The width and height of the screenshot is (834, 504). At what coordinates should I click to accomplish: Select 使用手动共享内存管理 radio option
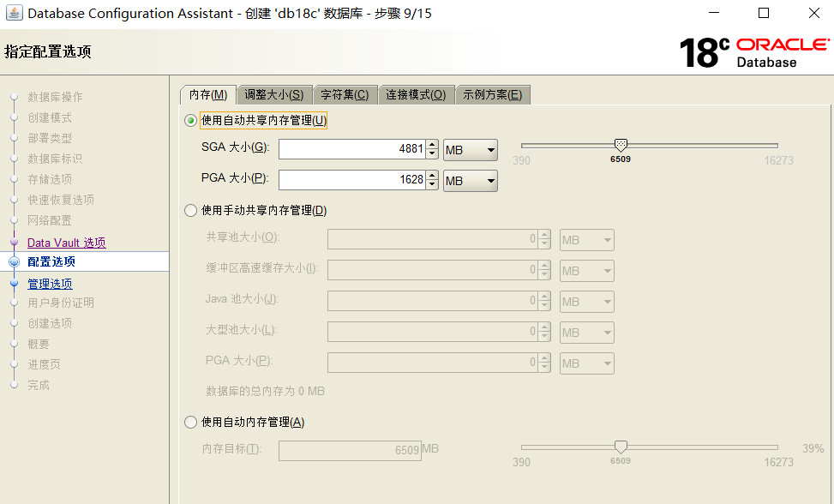[191, 210]
